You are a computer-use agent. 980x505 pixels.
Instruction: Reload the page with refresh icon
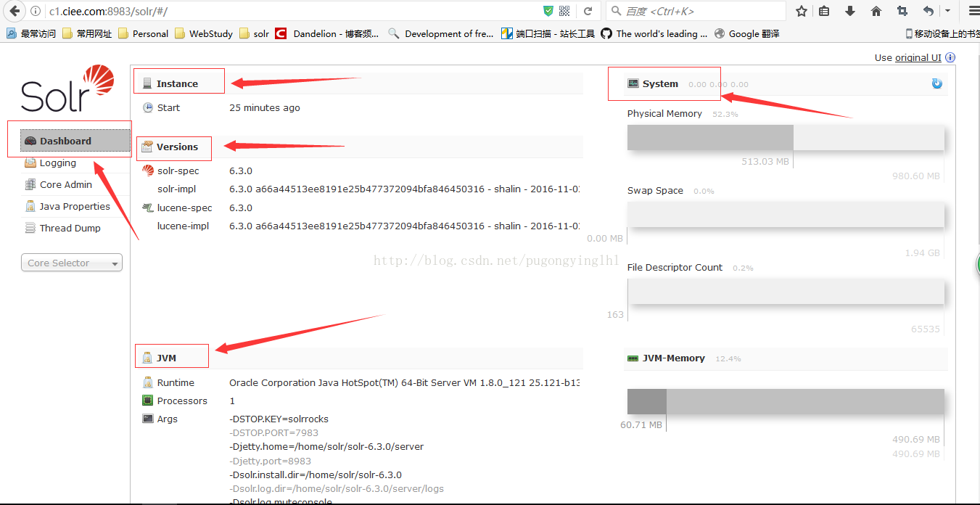(588, 11)
